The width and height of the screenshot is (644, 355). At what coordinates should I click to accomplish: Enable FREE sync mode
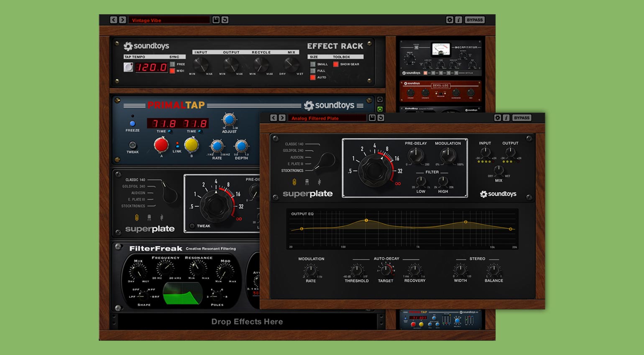point(172,64)
